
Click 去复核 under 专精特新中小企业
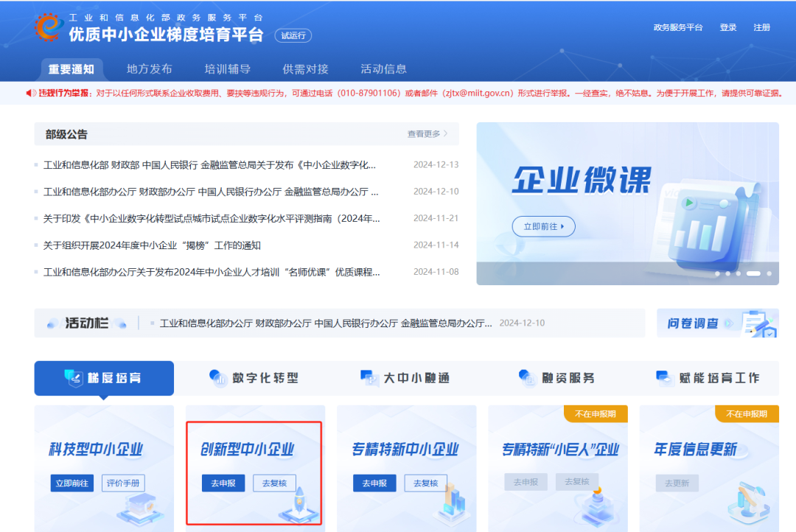coord(425,483)
